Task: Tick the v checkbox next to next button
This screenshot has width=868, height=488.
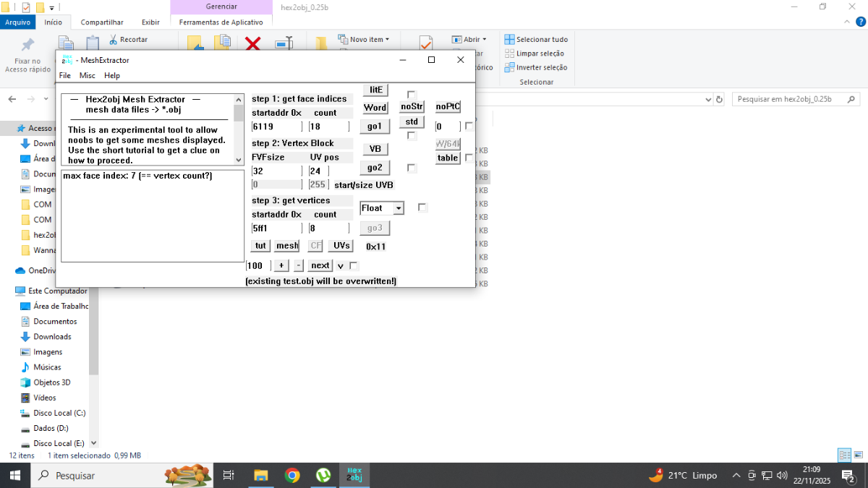Action: [x=354, y=265]
